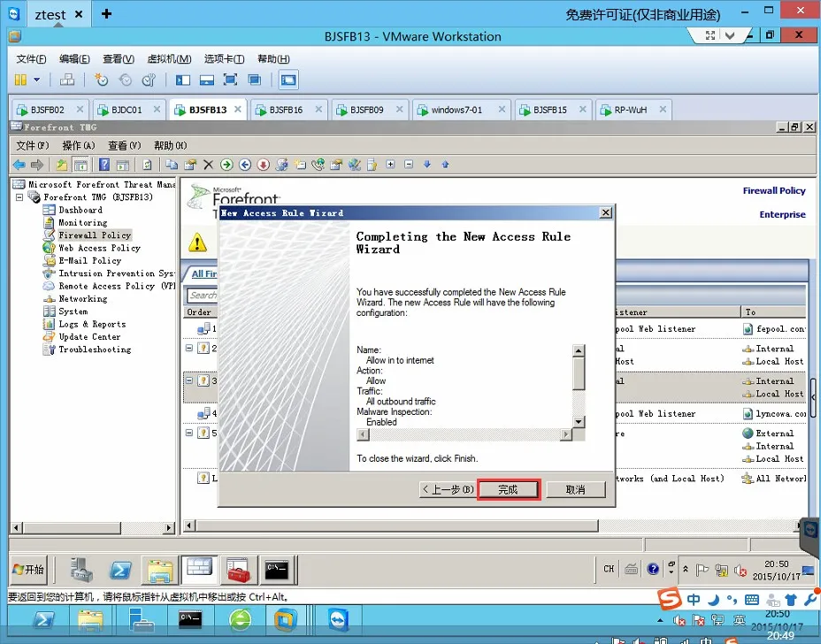The width and height of the screenshot is (821, 644).
Task: Open TMG 帮助(H) menu
Action: (x=170, y=146)
